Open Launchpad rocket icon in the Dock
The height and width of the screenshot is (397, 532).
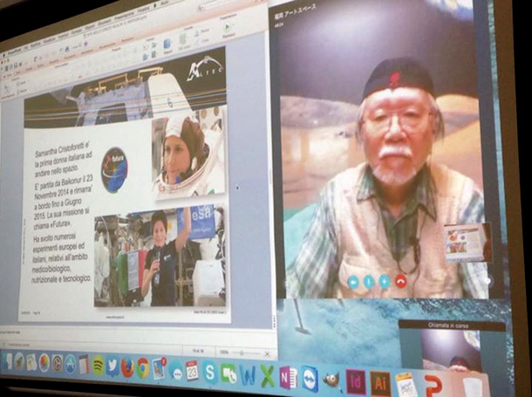point(19,361)
